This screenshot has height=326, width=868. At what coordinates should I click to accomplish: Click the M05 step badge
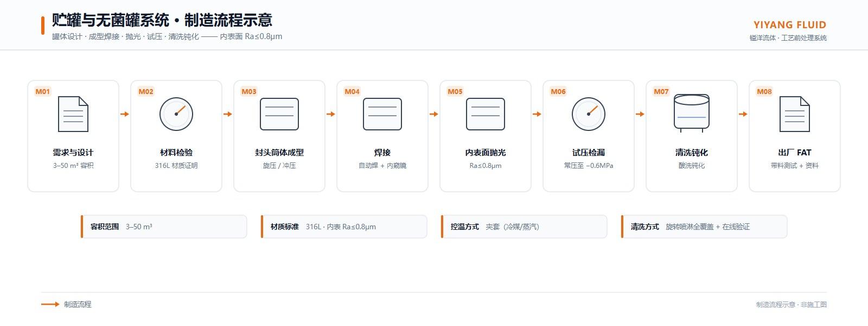tap(455, 91)
